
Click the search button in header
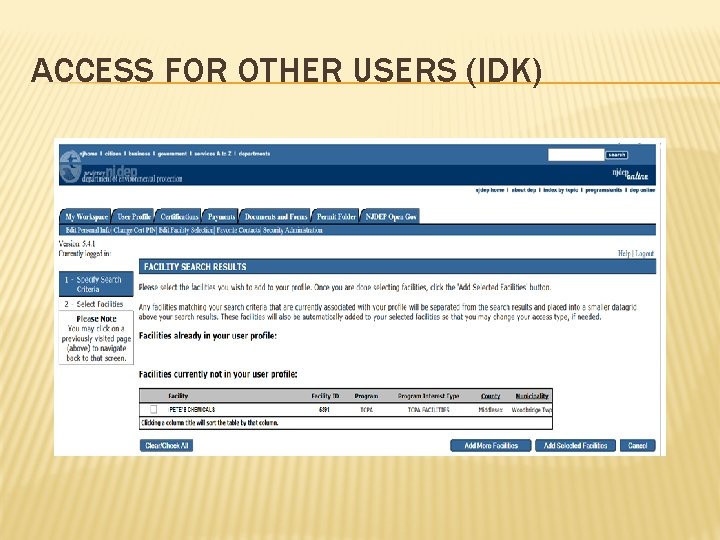617,155
